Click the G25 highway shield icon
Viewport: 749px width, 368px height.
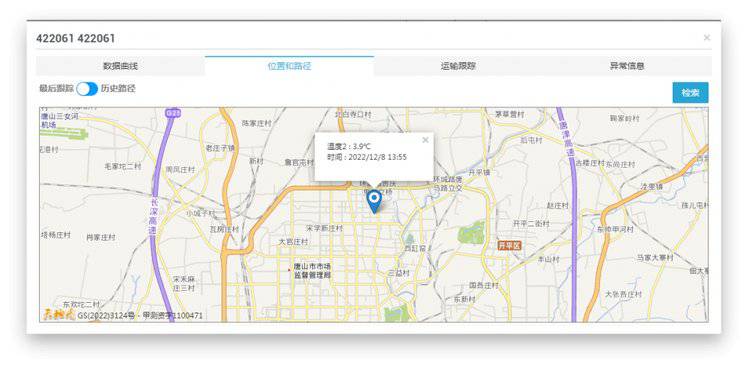171,113
